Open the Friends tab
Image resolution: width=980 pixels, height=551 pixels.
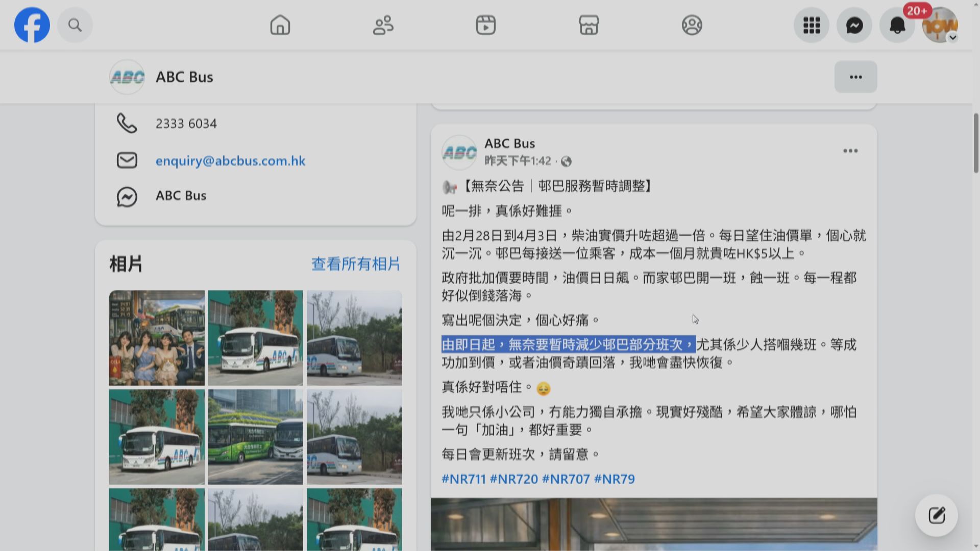click(x=383, y=25)
